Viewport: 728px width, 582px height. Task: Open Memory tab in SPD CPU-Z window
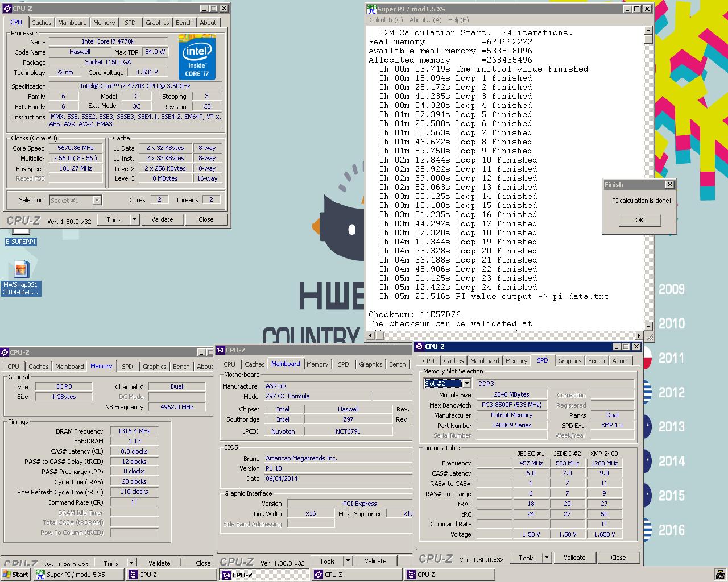coord(516,361)
